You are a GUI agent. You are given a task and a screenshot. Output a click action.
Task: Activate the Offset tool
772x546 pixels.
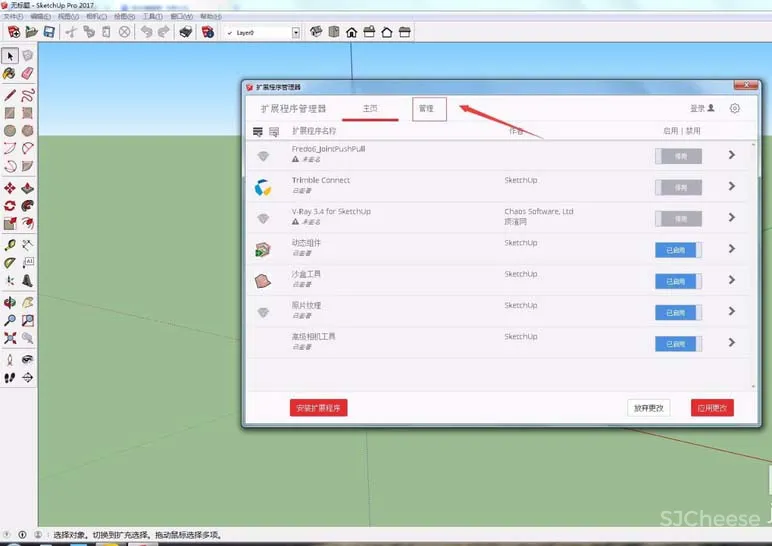tap(28, 224)
